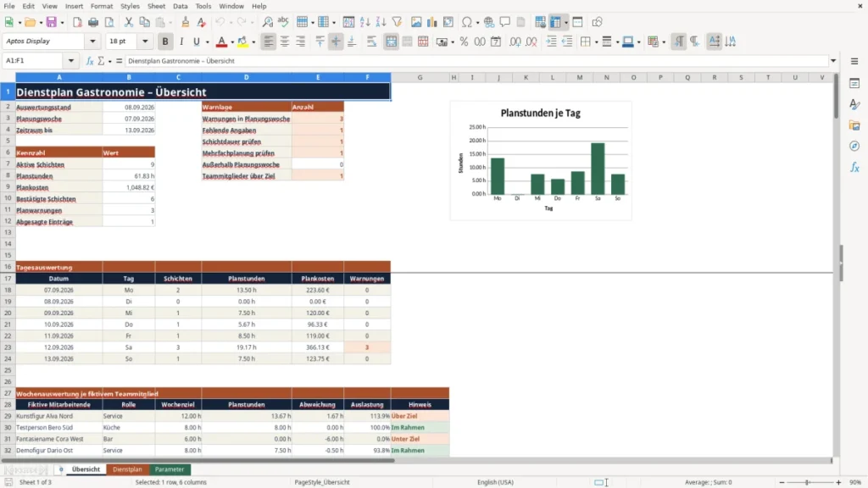
Task: Open the Find & Replace tool
Action: pos(267,22)
